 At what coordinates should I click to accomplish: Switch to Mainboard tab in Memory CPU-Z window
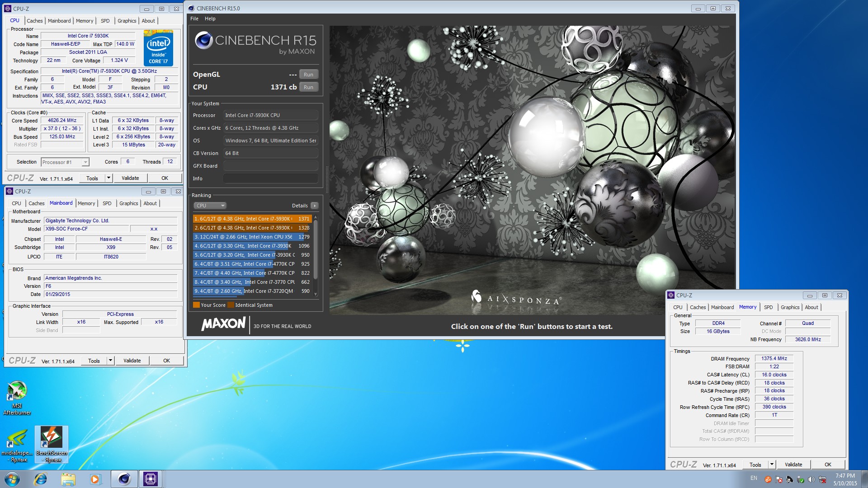(722, 307)
